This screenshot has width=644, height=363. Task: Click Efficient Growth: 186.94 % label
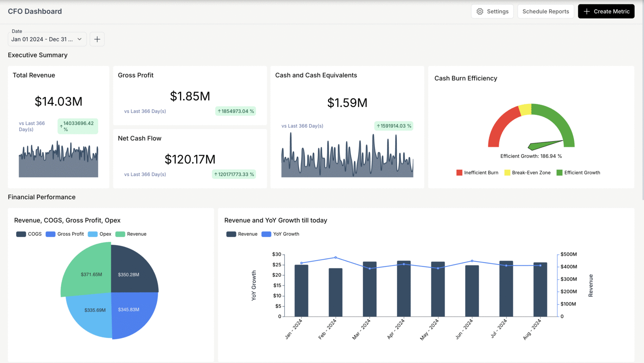click(531, 156)
